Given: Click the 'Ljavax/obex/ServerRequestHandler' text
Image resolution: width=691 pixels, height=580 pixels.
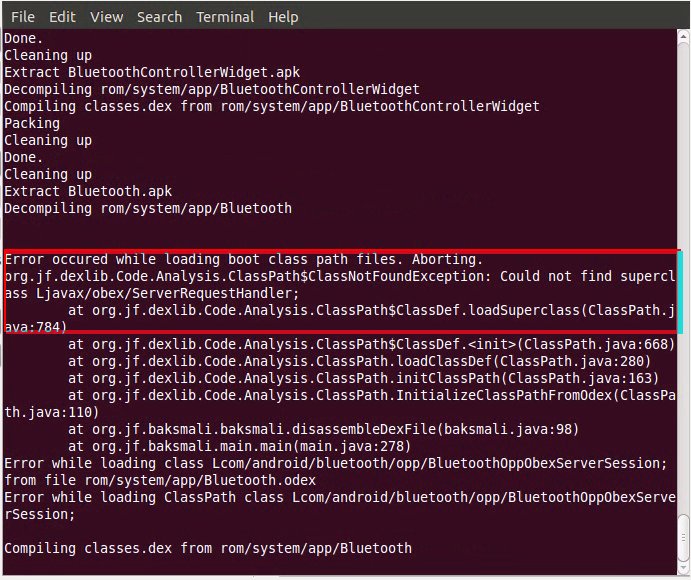Looking at the screenshot, I should 167,293.
